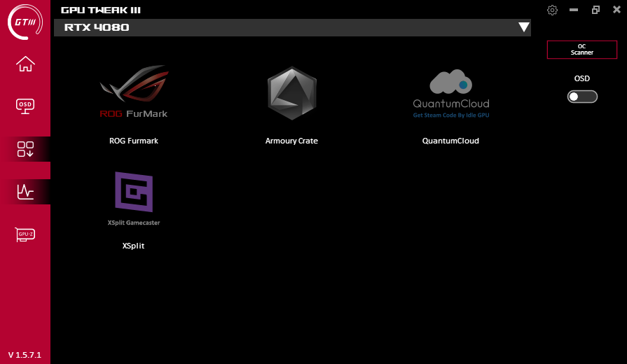627x364 pixels.
Task: Launch the Armoury Crate hexagon icon
Action: pos(292,93)
